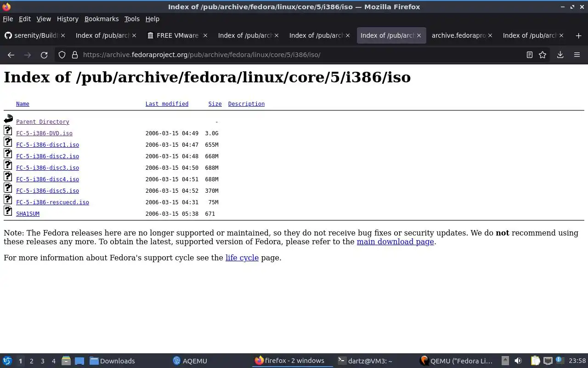Click the Parent Directory back-arrow icon
Screen dimensions: 588x368
(8, 119)
